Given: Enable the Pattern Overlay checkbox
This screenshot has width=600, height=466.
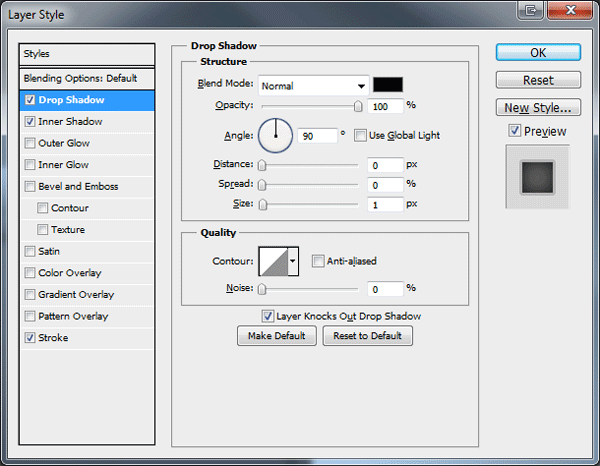Looking at the screenshot, I should 30,316.
